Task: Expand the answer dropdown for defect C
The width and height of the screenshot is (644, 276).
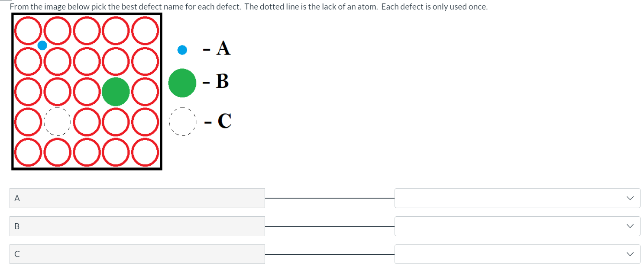Action: click(x=517, y=254)
